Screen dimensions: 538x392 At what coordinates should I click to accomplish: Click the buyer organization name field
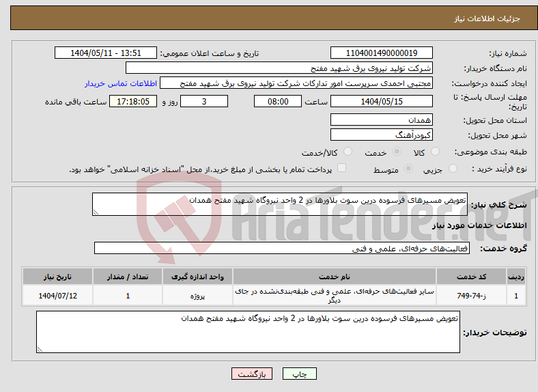(x=279, y=68)
